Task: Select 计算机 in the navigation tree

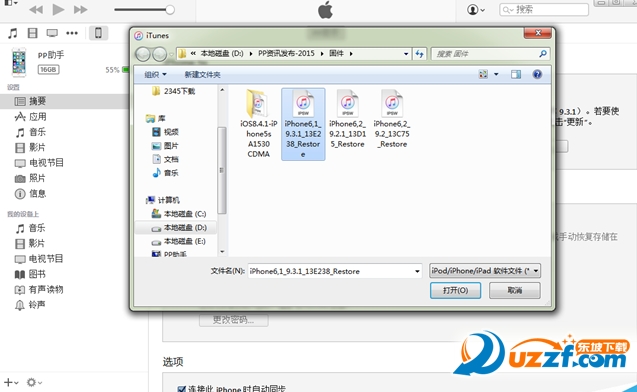Action: point(163,200)
